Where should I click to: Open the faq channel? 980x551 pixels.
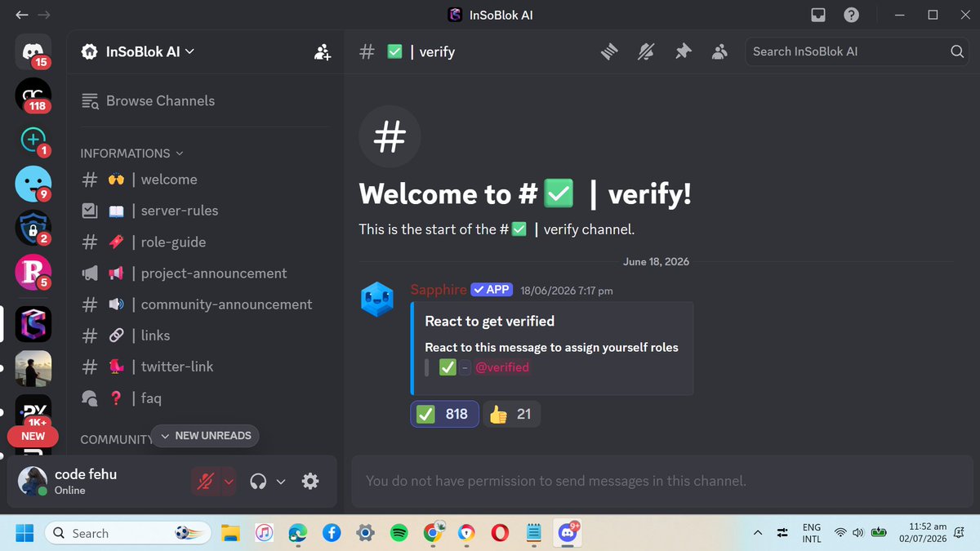coord(204,398)
